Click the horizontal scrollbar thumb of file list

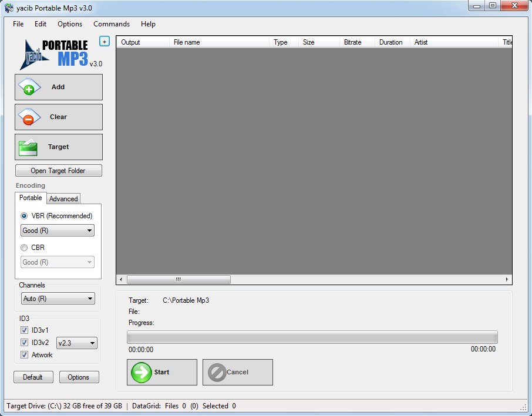179,280
